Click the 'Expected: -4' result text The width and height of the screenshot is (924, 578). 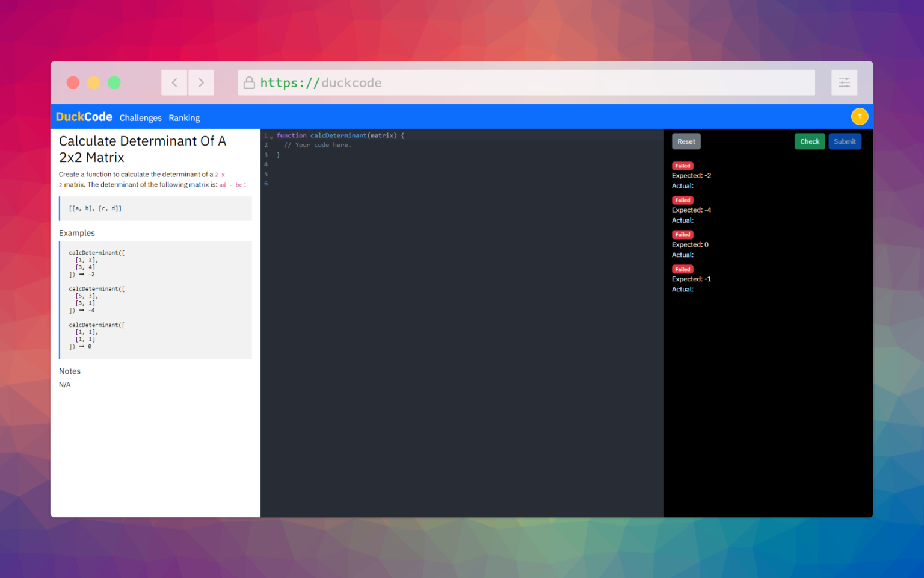tap(691, 210)
